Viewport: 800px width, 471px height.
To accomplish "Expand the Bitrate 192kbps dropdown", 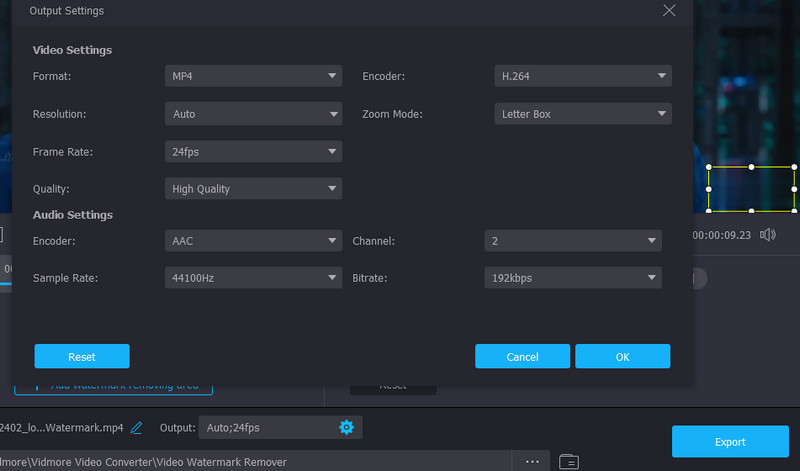I will [572, 278].
